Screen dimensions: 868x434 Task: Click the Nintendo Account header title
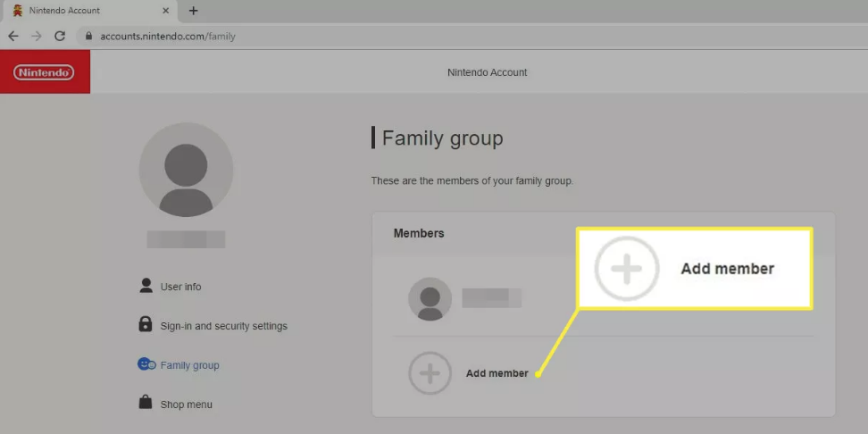488,72
